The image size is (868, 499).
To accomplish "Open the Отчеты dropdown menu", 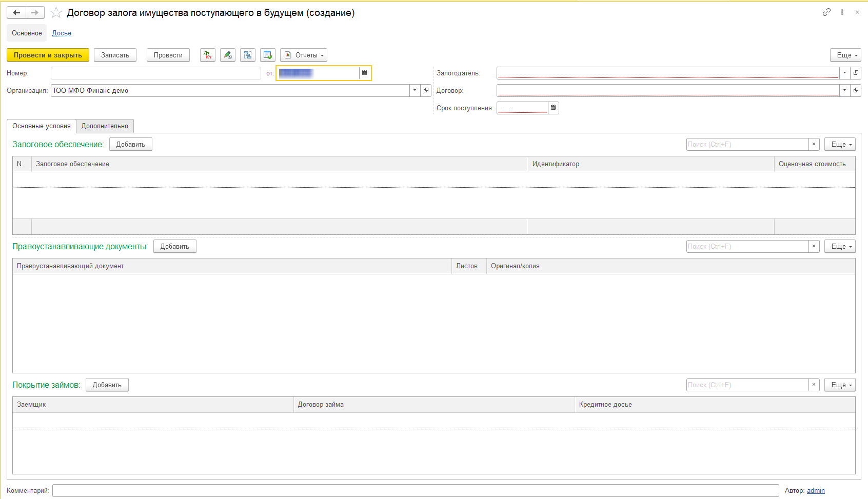I will [304, 55].
